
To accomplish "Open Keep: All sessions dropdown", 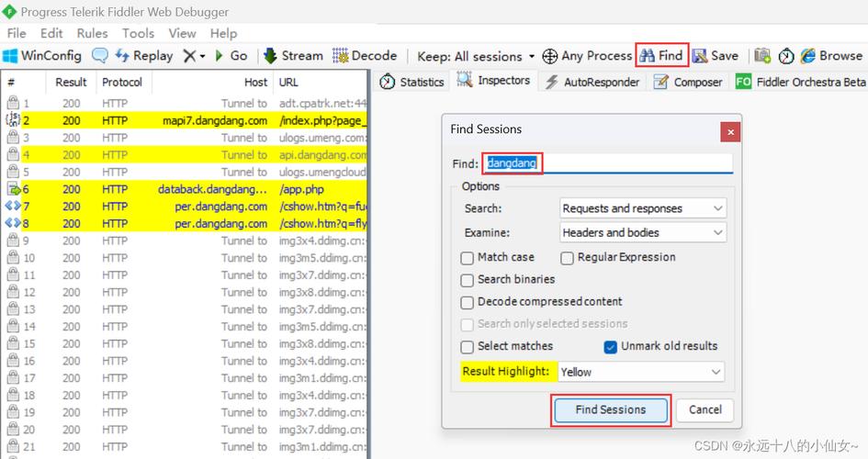I will pos(476,56).
